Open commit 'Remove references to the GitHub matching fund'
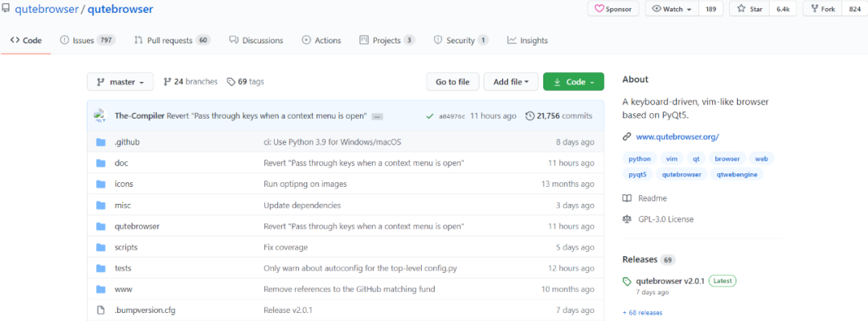 350,289
